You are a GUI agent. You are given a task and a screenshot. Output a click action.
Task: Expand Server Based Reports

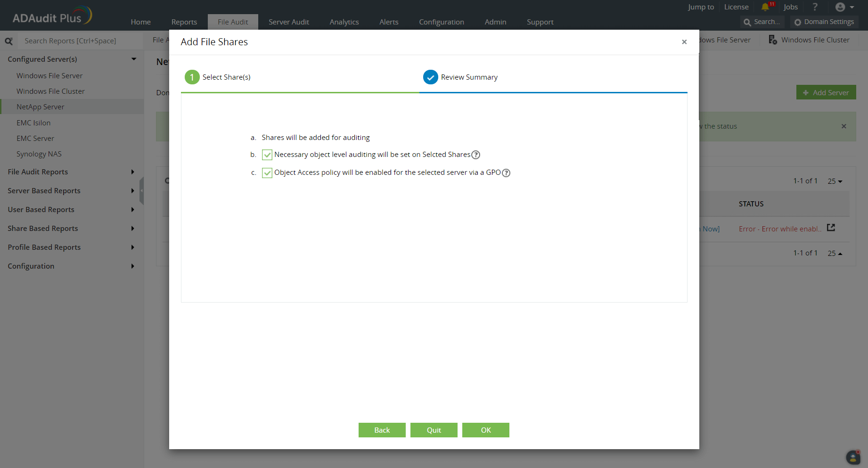133,191
